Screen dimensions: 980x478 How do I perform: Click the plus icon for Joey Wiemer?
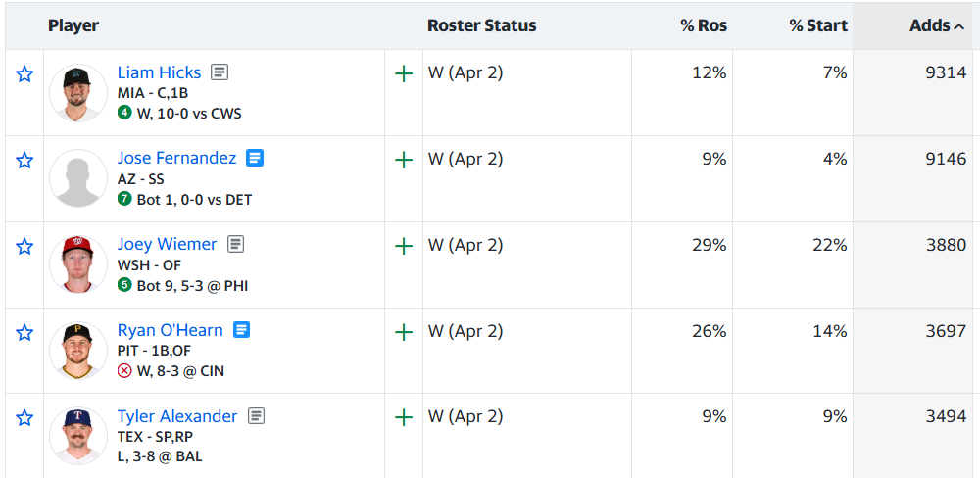click(x=403, y=246)
